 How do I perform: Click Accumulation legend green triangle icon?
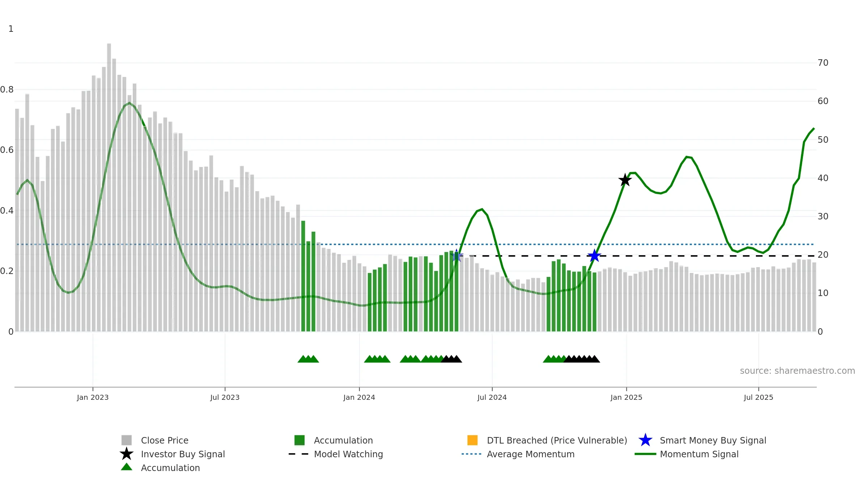tap(127, 467)
